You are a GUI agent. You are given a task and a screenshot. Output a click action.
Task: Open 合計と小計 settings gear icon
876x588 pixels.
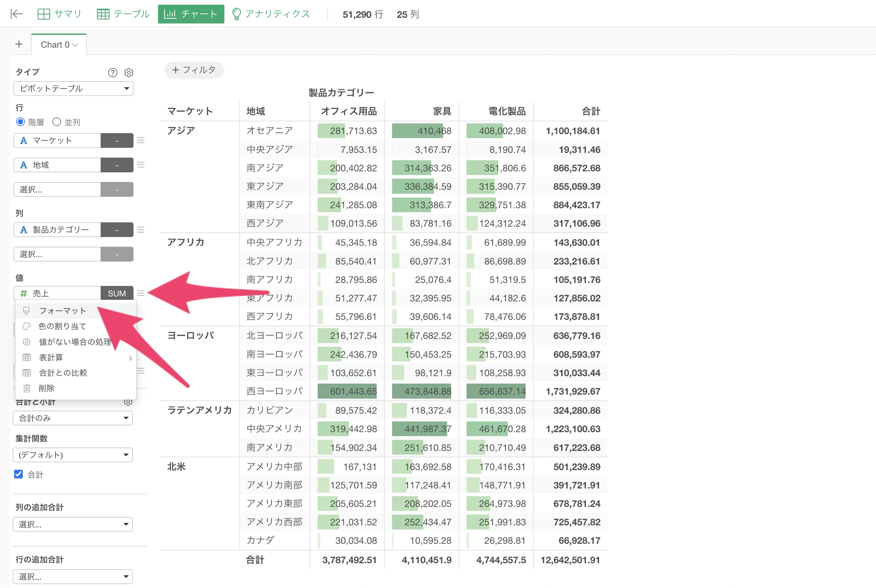point(128,402)
